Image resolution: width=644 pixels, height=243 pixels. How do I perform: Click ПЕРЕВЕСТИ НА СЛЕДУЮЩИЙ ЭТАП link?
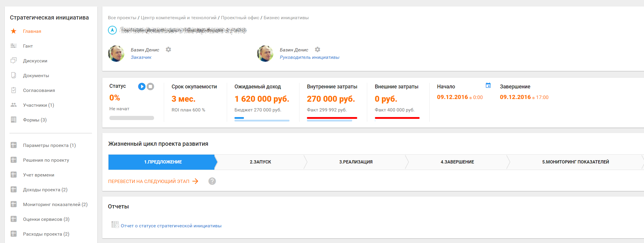(x=153, y=181)
